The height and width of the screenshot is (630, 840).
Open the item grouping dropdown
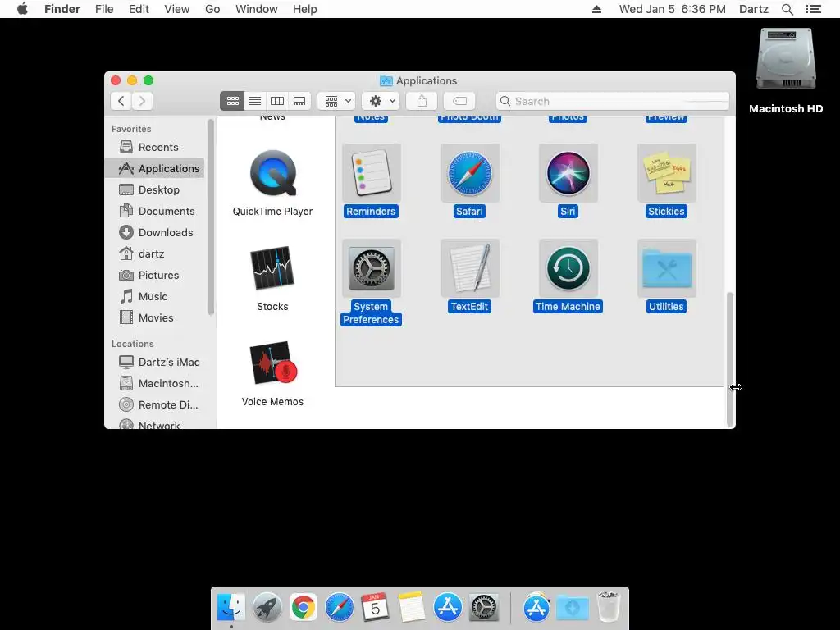(337, 101)
